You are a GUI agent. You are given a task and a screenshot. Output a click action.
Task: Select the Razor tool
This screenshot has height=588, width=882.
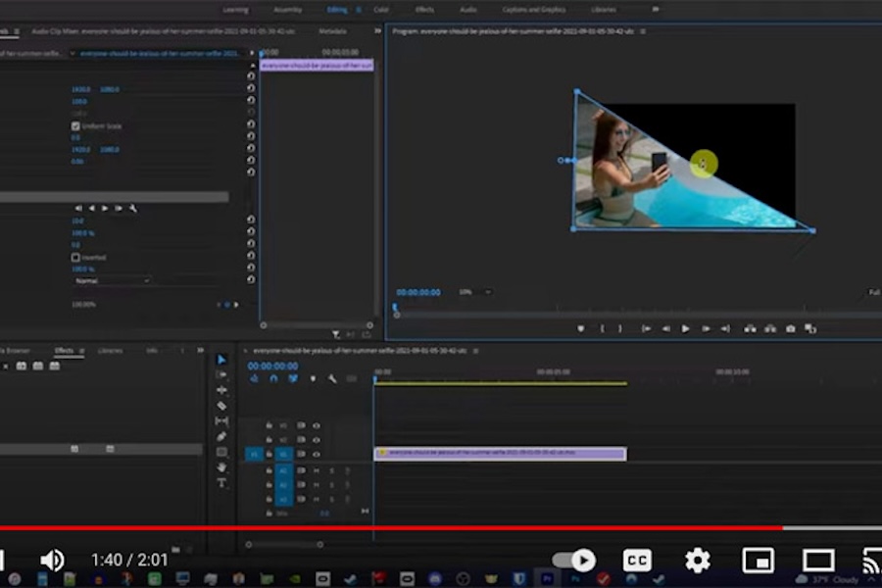click(x=221, y=405)
